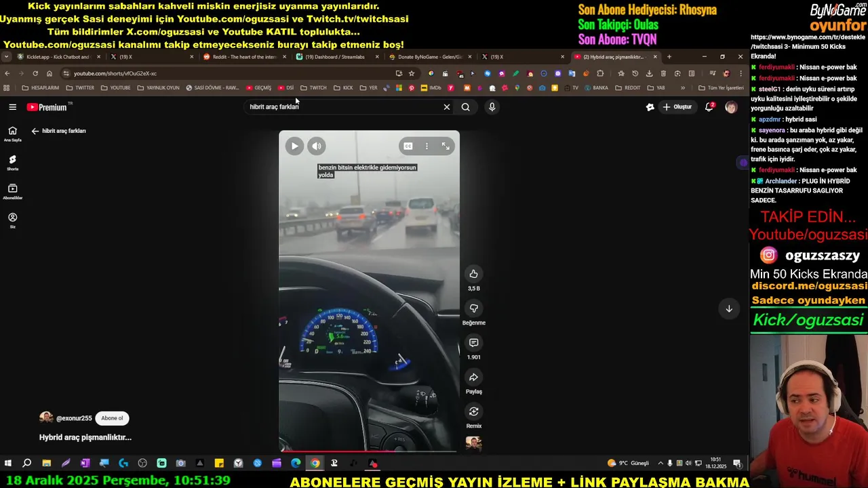This screenshot has height=488, width=868.
Task: Open the taskbar clock showing 10:51
Action: 715,464
